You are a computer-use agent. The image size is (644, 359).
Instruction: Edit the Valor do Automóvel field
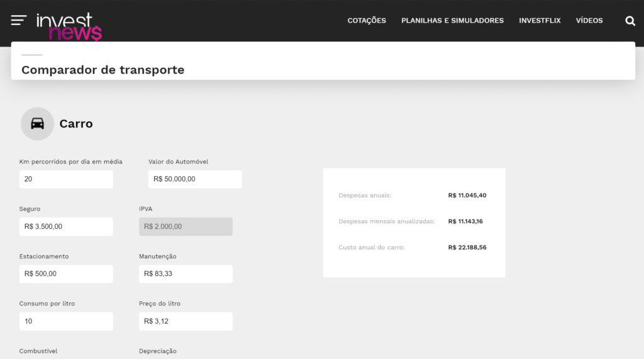195,179
